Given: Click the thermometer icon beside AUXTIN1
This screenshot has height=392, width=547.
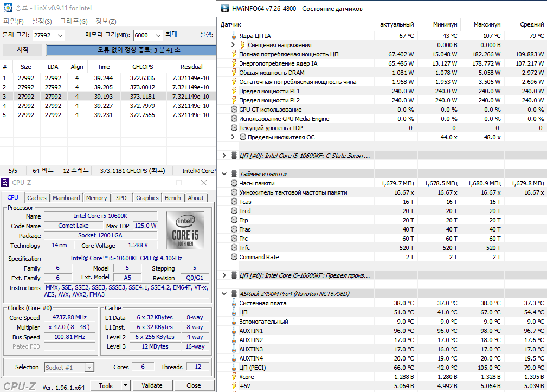Looking at the screenshot, I should point(234,330).
